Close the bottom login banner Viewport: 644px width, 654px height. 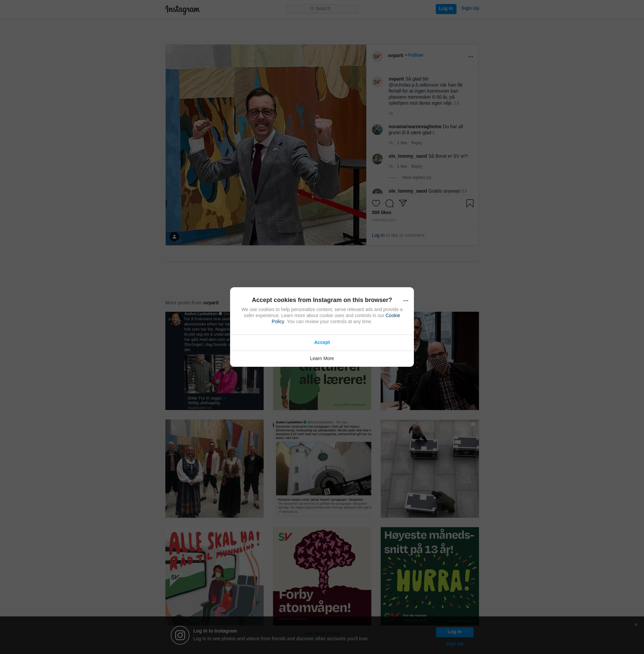pos(636,625)
